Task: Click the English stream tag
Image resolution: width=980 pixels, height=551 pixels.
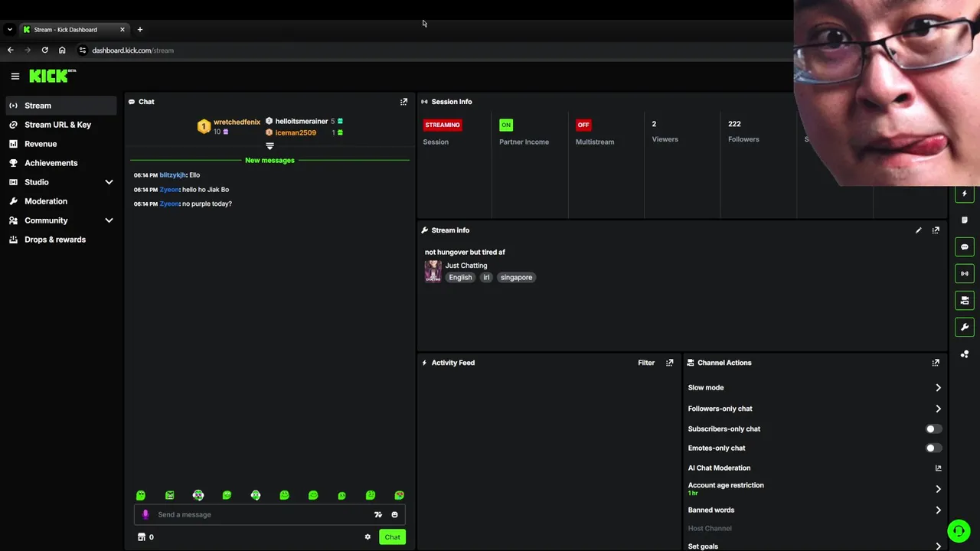Action: point(460,278)
